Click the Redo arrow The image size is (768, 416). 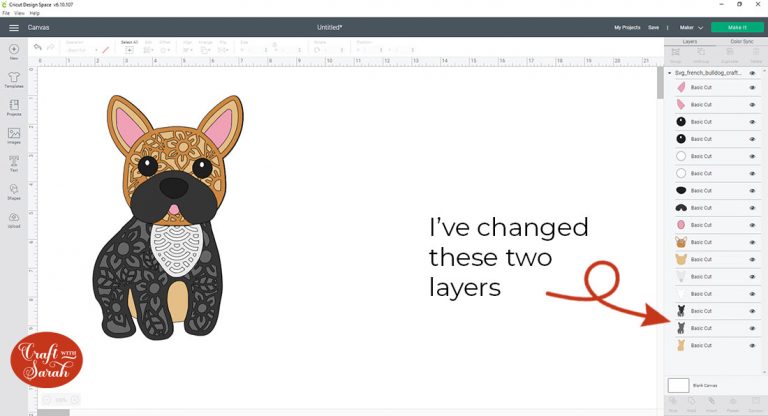click(x=50, y=47)
